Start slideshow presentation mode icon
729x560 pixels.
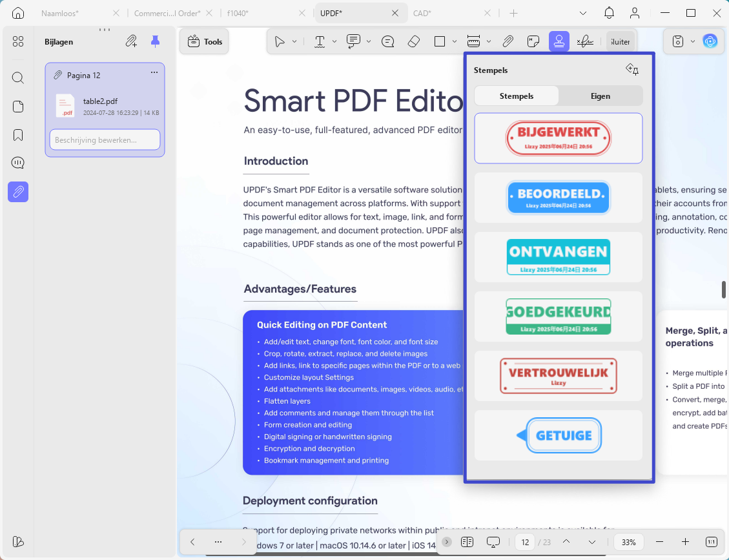click(x=493, y=542)
